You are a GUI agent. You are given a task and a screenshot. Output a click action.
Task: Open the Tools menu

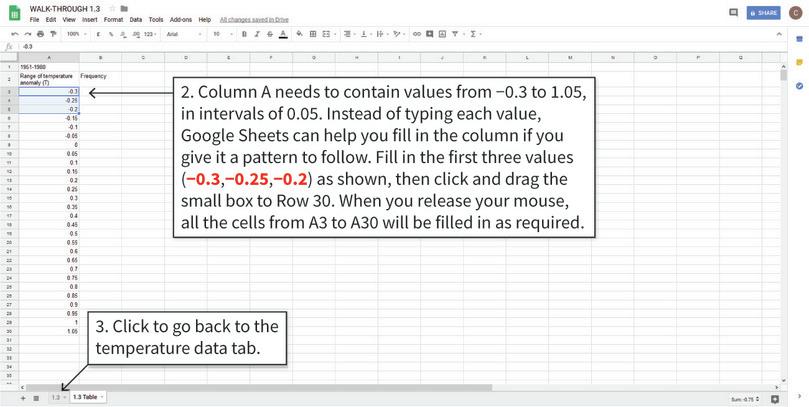[156, 20]
